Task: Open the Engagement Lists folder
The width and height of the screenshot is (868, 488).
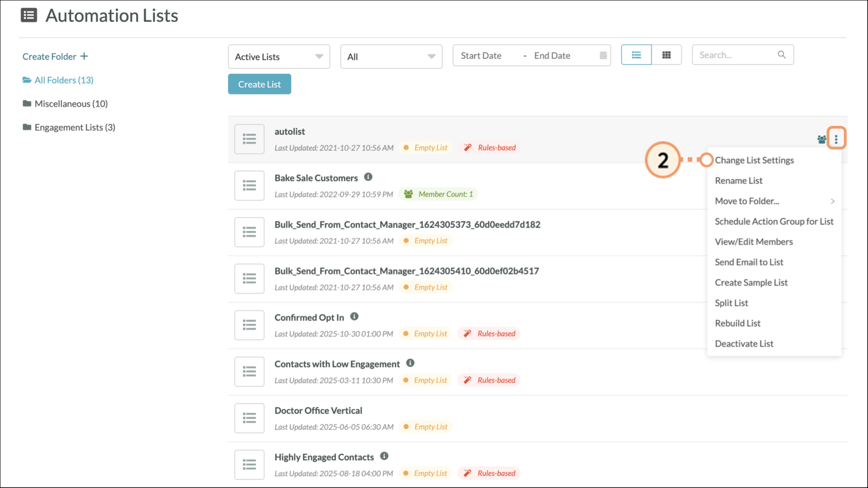Action: [x=75, y=127]
